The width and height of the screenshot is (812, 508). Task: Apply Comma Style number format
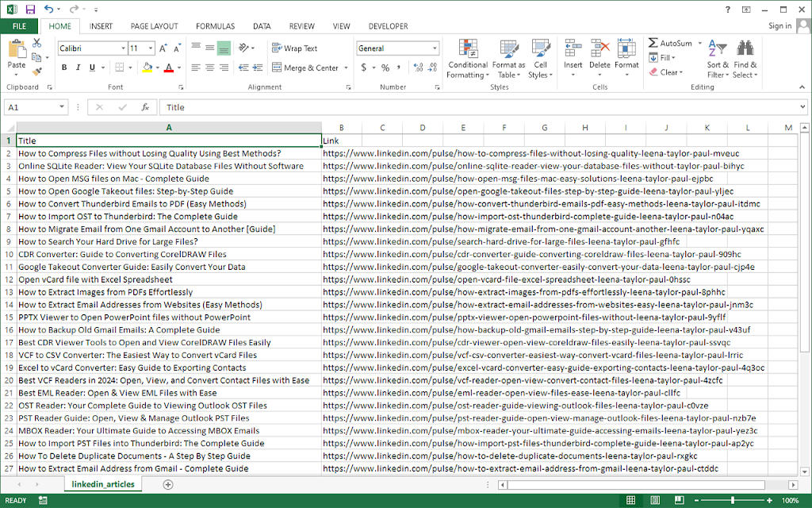click(399, 67)
